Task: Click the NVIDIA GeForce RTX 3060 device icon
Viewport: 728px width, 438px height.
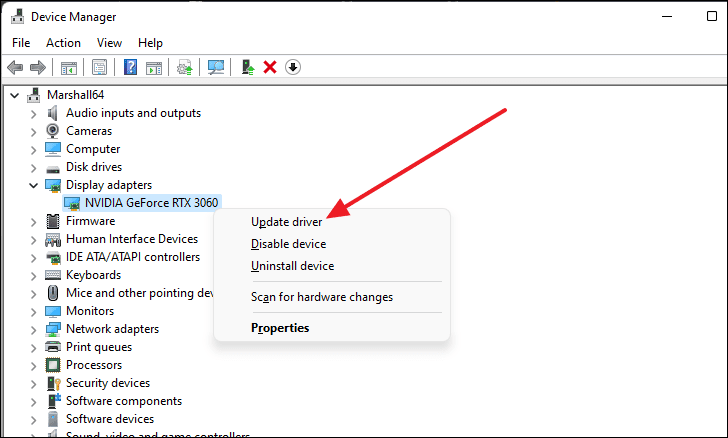Action: (72, 203)
